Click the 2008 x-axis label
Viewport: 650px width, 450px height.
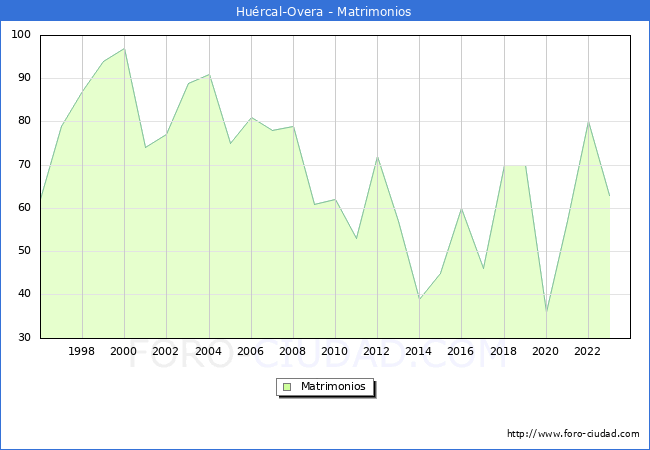pyautogui.click(x=293, y=351)
